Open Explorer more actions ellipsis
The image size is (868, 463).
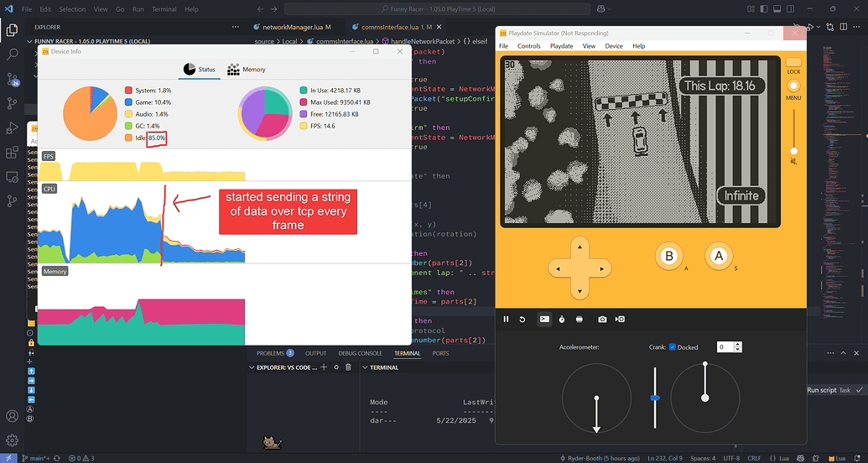pyautogui.click(x=236, y=27)
